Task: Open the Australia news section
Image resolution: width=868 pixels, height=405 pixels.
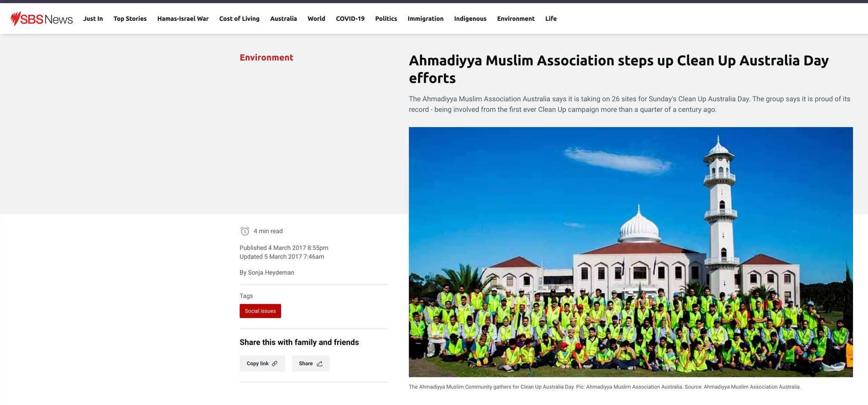Action: pos(283,19)
